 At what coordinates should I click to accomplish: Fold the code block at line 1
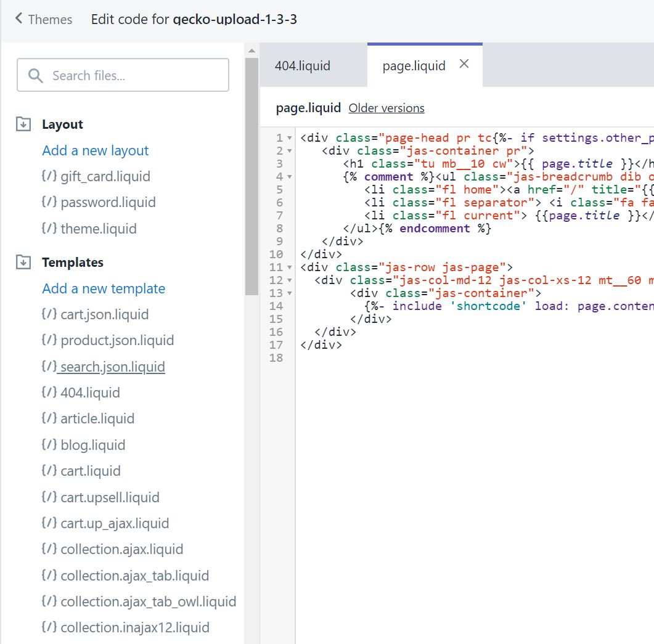tap(290, 138)
